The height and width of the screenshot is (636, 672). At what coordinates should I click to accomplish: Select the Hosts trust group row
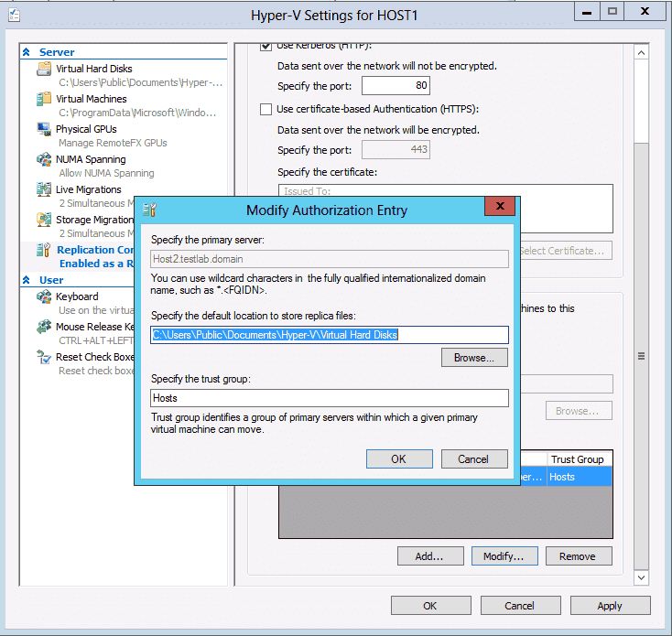(x=566, y=477)
